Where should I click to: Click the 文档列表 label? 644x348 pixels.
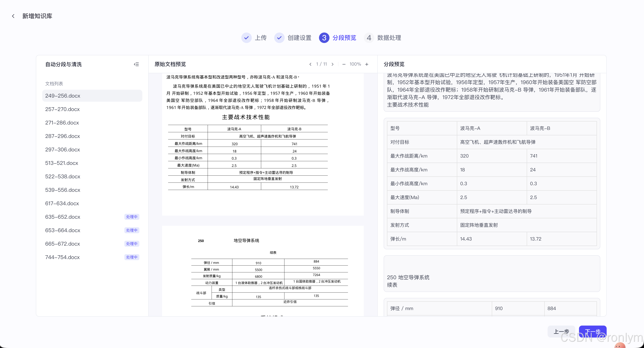pos(54,84)
